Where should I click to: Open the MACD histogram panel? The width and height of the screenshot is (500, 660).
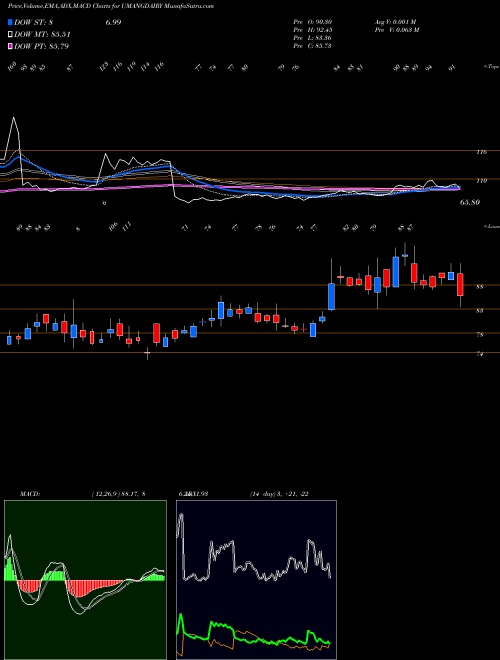point(85,580)
